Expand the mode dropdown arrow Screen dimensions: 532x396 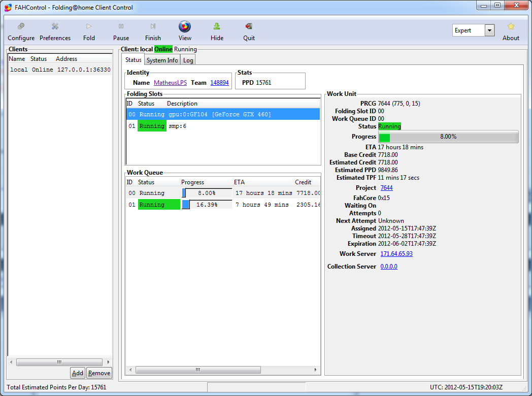coord(489,30)
